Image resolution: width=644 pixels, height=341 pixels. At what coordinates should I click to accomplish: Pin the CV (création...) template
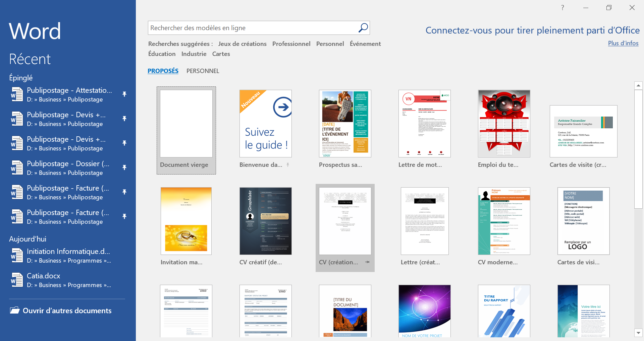pyautogui.click(x=367, y=262)
